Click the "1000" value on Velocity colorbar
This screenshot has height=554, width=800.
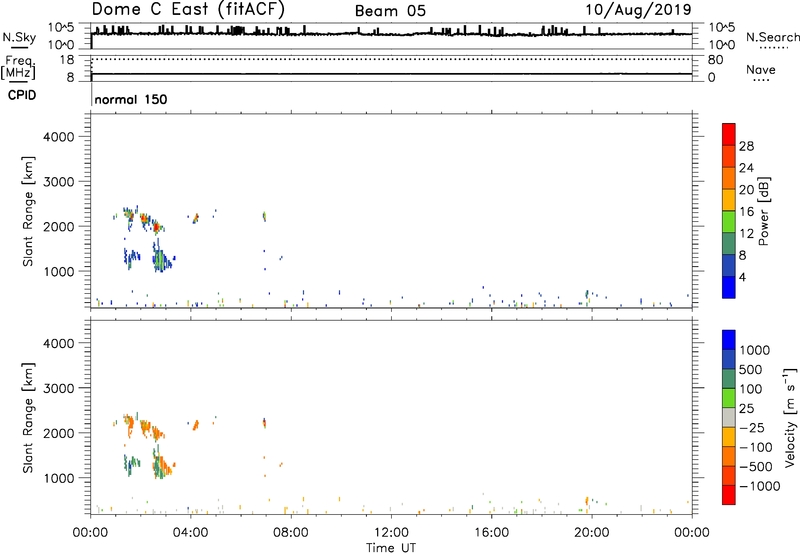tap(755, 350)
